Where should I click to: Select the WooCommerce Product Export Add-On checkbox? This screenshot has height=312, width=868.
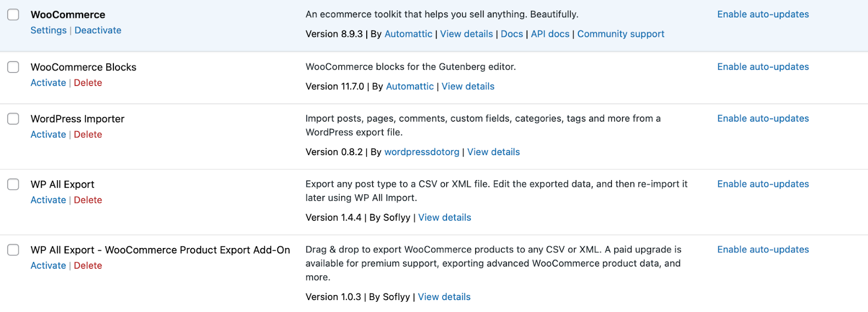(13, 250)
